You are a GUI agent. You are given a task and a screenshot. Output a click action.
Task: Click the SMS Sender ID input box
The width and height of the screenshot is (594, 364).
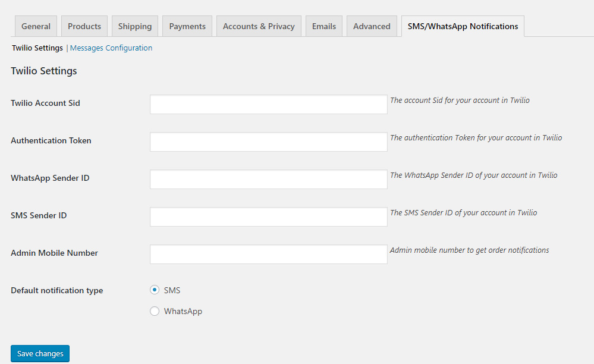[269, 216]
